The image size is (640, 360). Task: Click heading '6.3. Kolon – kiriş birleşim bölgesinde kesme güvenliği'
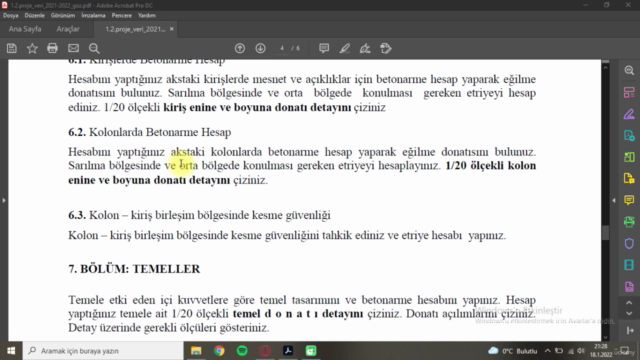pos(199,215)
